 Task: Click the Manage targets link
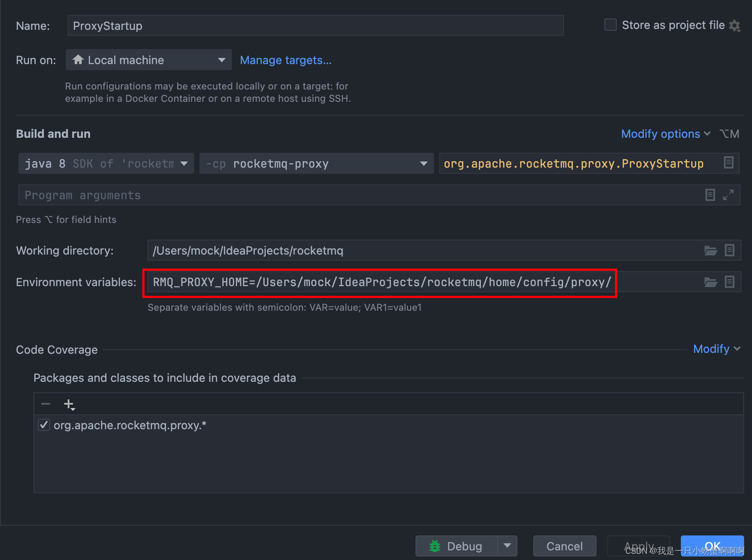point(286,60)
